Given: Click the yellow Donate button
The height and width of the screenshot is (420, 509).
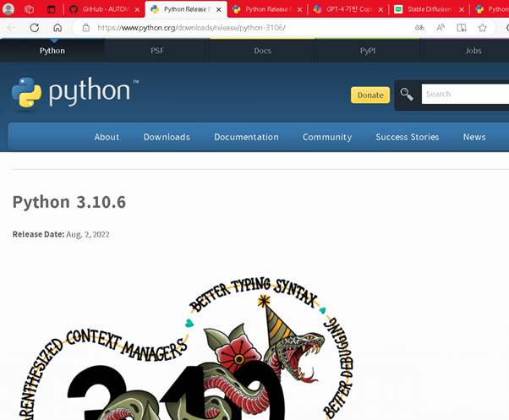Looking at the screenshot, I should [x=370, y=95].
